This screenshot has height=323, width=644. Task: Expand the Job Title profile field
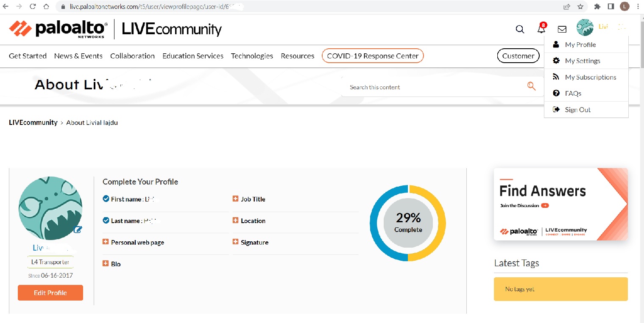coord(236,199)
